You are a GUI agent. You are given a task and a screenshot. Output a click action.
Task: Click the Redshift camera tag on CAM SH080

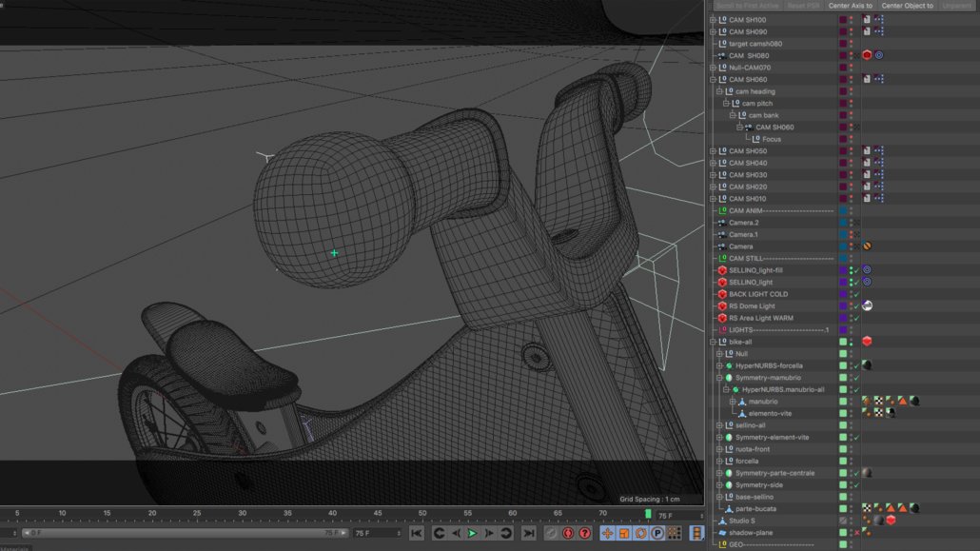pos(867,55)
